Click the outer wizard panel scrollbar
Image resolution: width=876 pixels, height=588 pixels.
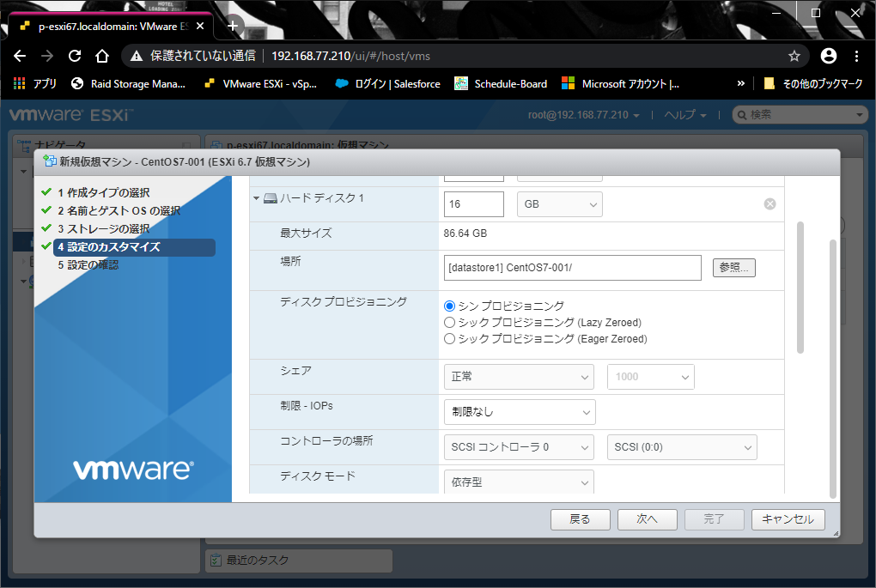click(833, 368)
